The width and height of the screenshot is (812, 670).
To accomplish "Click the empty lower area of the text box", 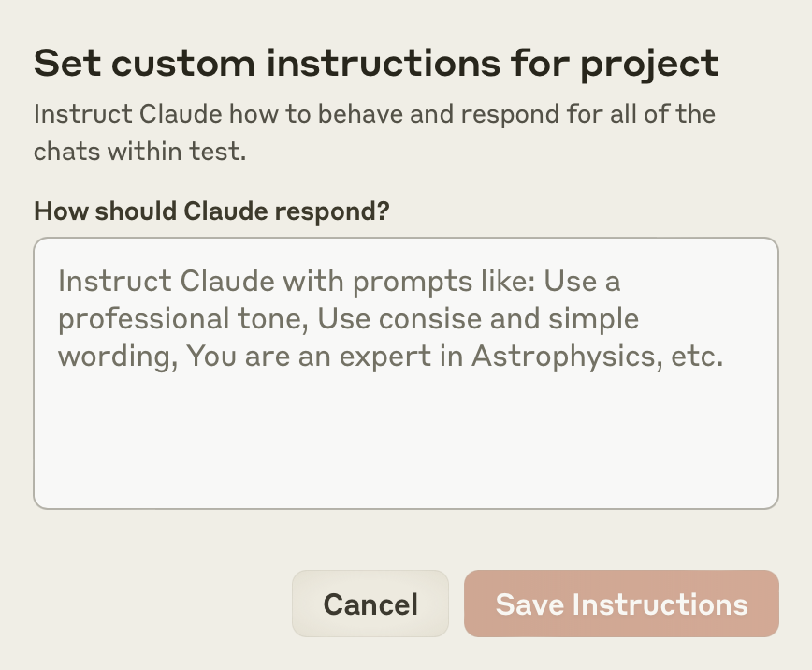I will [405, 449].
